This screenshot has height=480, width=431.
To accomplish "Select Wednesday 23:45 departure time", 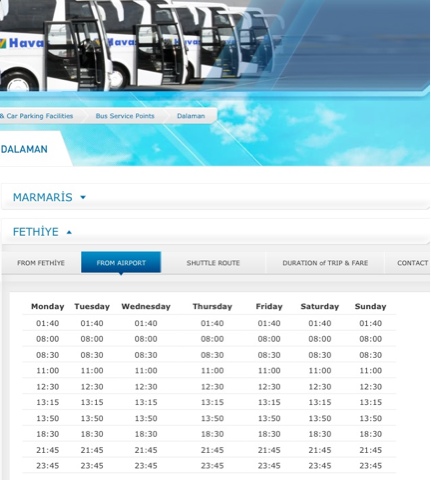I will pos(146,466).
